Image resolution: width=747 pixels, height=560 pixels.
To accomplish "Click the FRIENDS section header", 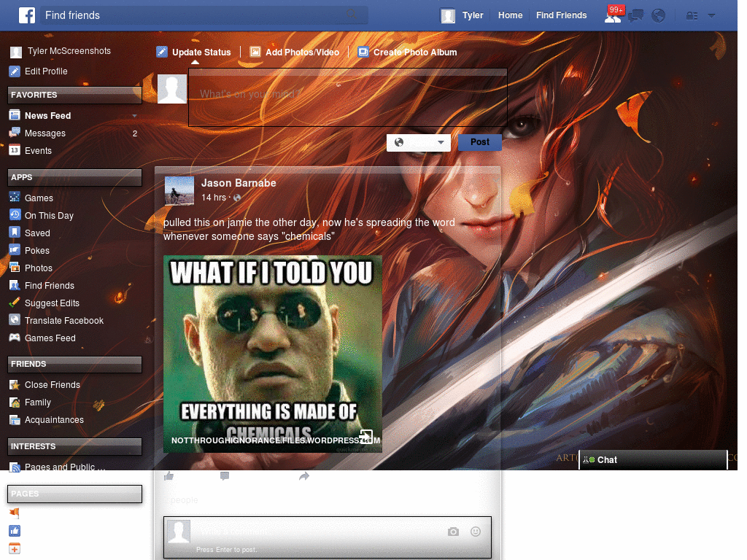I will point(75,364).
